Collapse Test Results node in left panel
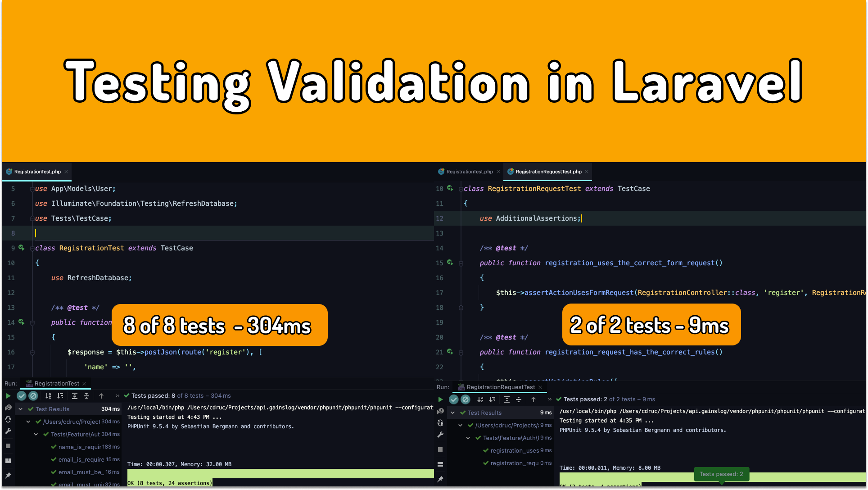 (21, 409)
